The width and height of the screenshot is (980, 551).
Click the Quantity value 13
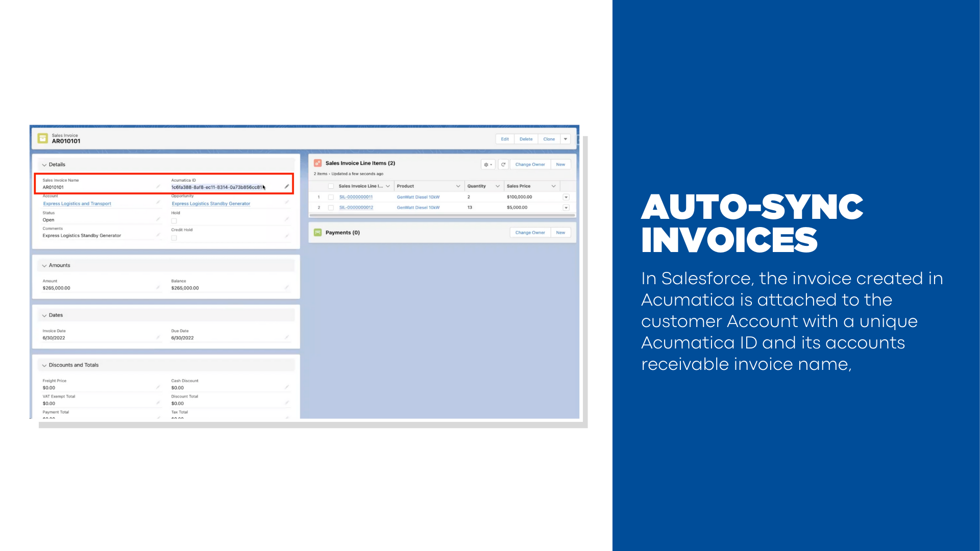[470, 208]
